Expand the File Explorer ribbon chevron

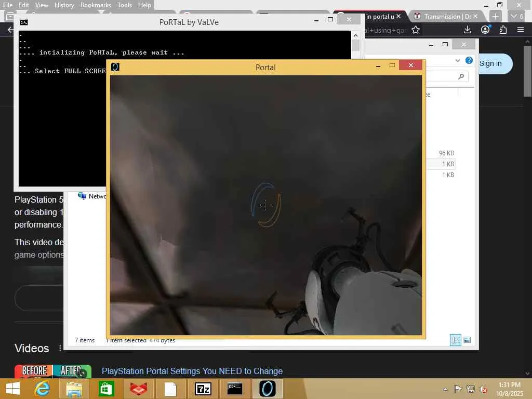457,60
